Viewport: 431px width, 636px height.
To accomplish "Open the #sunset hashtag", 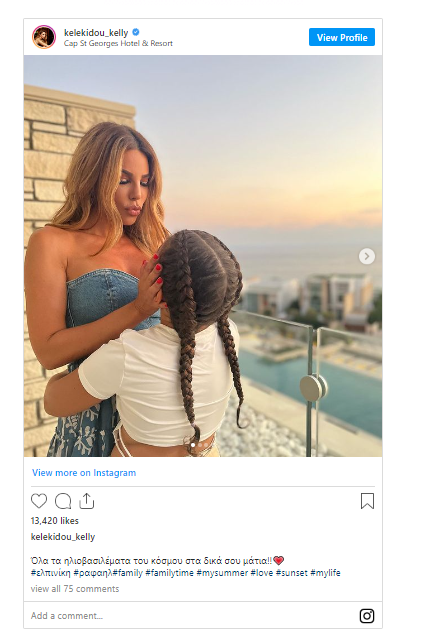I will [292, 573].
